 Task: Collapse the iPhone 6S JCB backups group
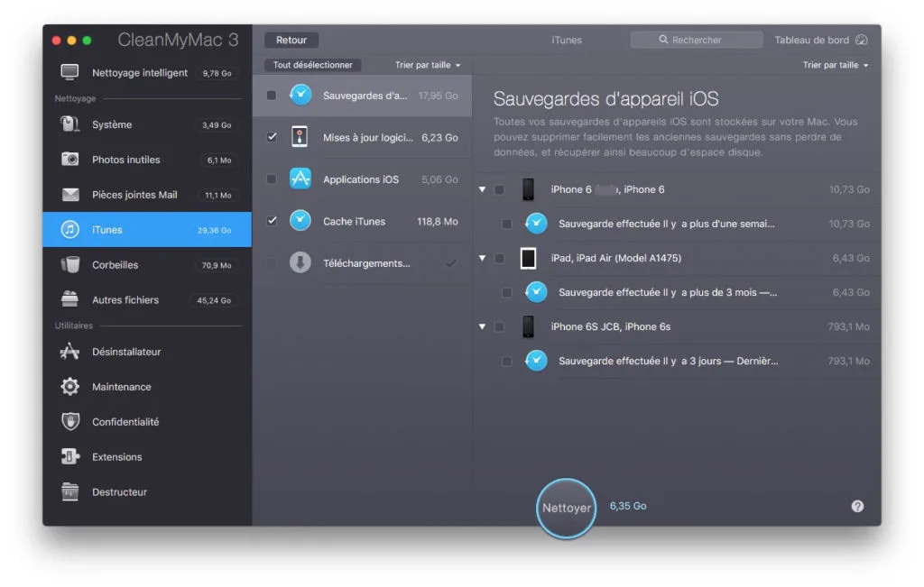(482, 326)
